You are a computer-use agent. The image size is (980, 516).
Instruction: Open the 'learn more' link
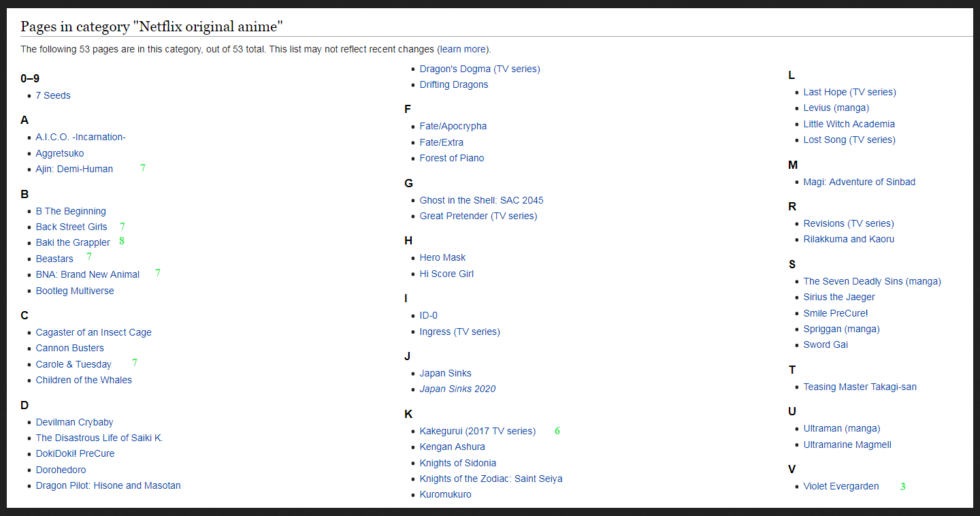click(x=463, y=49)
